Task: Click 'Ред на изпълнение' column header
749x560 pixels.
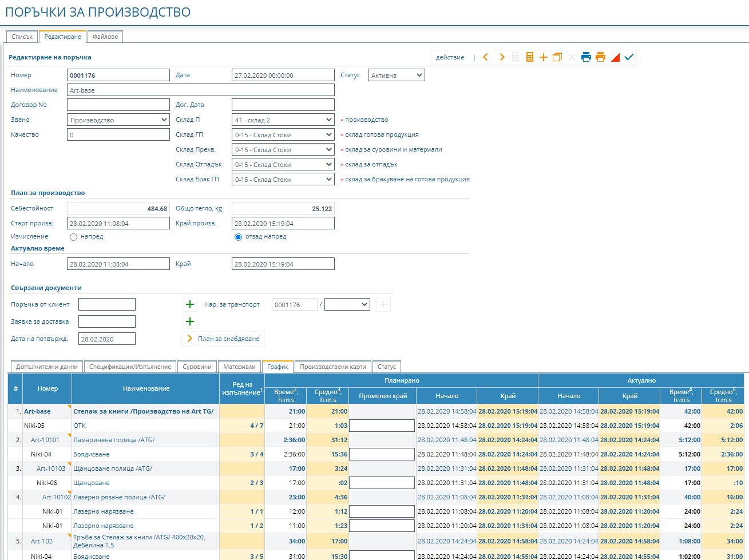Action: point(242,388)
